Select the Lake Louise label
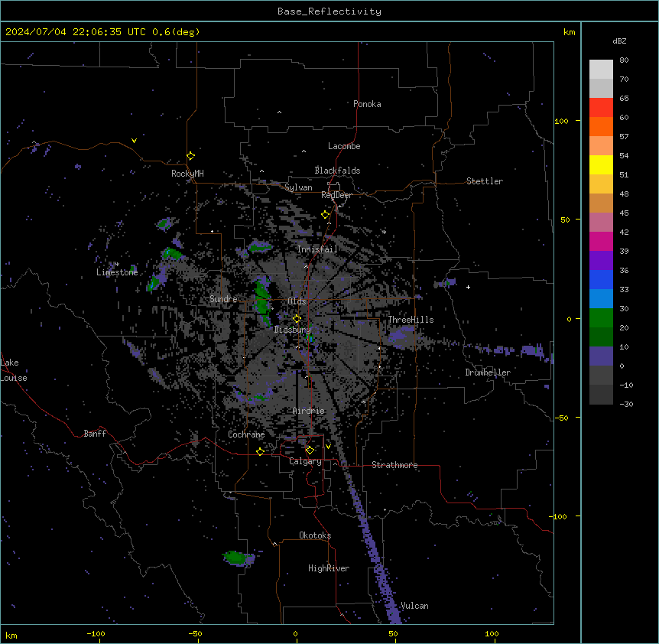The image size is (659, 644). 14,370
